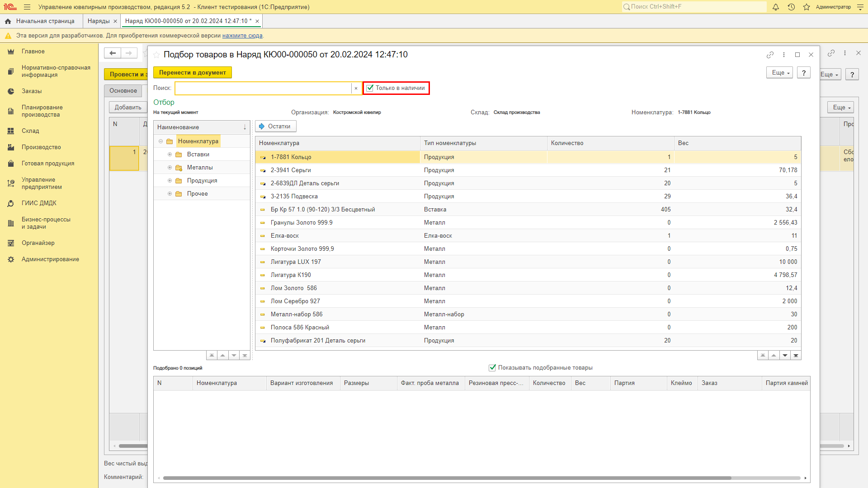Image resolution: width=868 pixels, height=488 pixels.
Task: Open Производство section in sidebar
Action: pos(41,147)
